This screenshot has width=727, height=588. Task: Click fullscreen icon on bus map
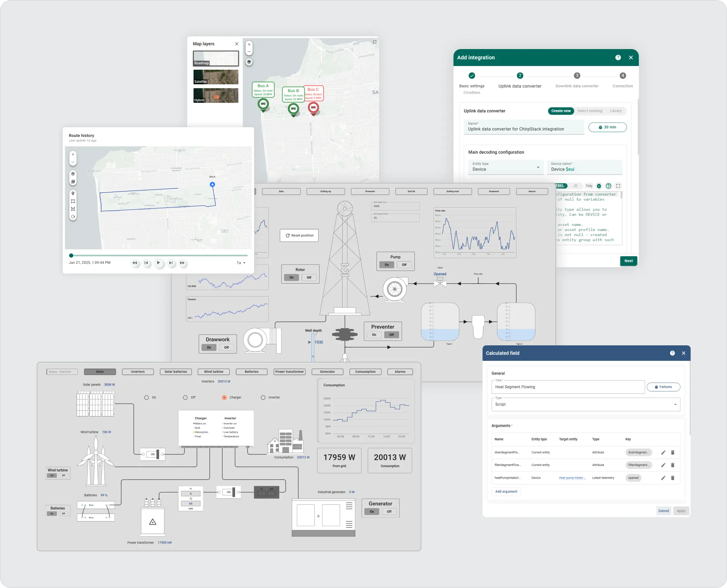[374, 42]
